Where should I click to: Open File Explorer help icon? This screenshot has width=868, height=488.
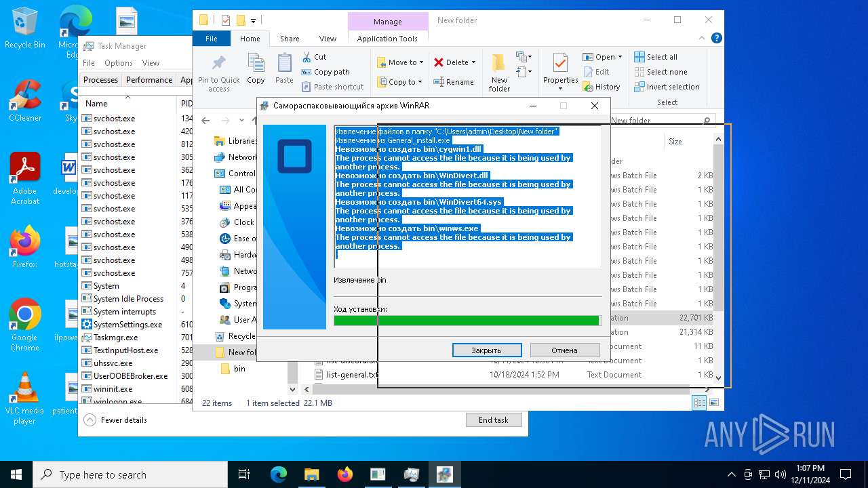(x=716, y=39)
